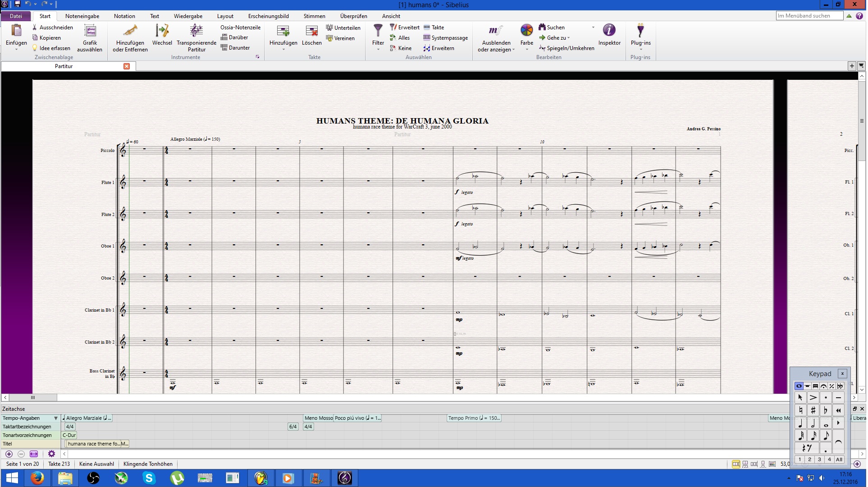
Task: Toggle voice 4 on Keypad
Action: (829, 459)
